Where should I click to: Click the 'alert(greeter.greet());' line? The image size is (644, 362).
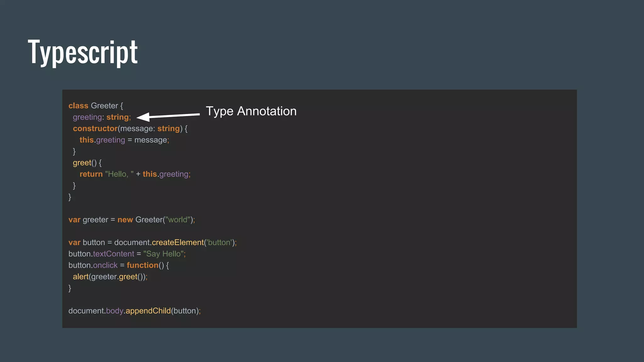[110, 277]
